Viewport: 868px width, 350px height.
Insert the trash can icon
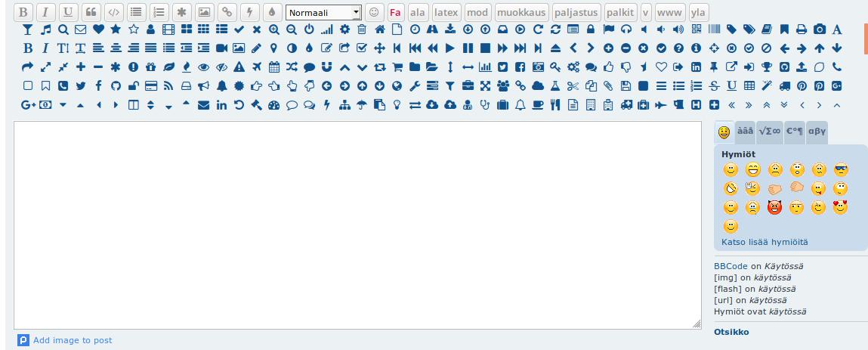pos(362,30)
